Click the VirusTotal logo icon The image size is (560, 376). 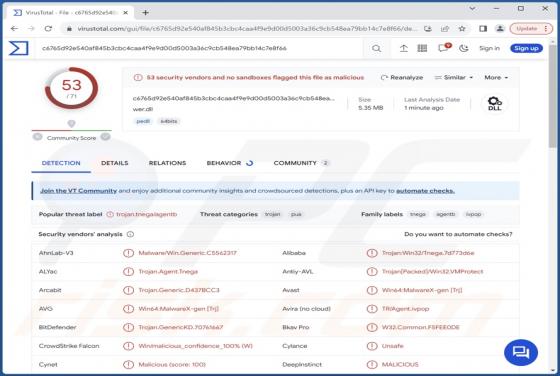[19, 48]
